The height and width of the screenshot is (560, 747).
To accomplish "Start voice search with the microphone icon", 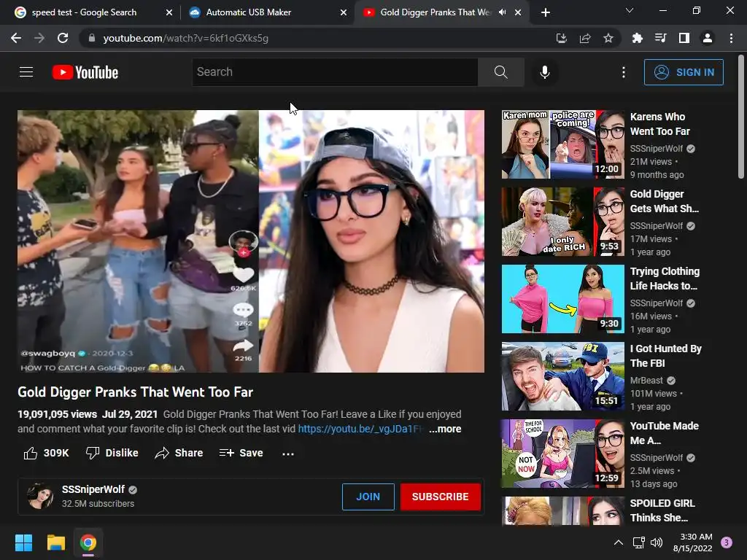I will click(x=544, y=72).
